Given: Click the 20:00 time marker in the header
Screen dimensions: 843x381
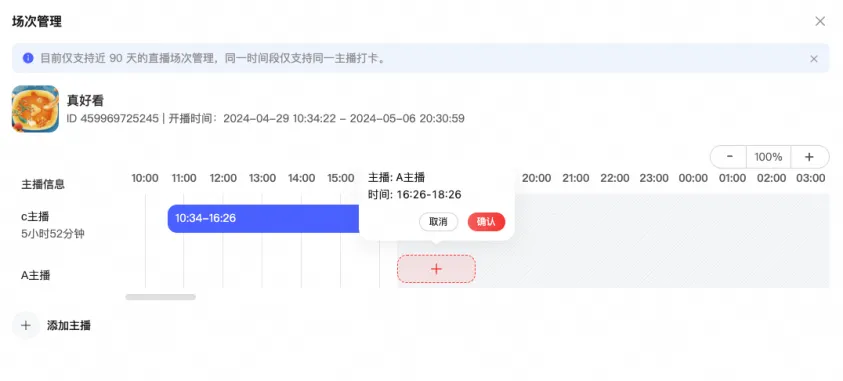Looking at the screenshot, I should [x=537, y=178].
